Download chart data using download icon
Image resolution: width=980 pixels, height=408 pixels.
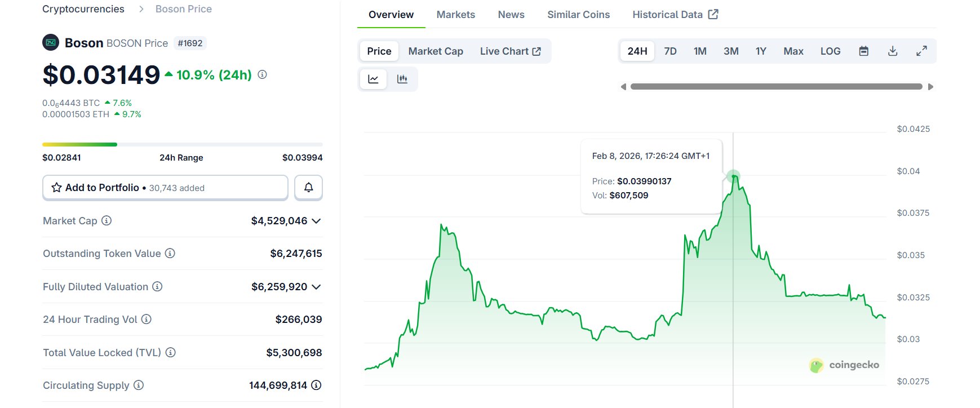pyautogui.click(x=893, y=51)
